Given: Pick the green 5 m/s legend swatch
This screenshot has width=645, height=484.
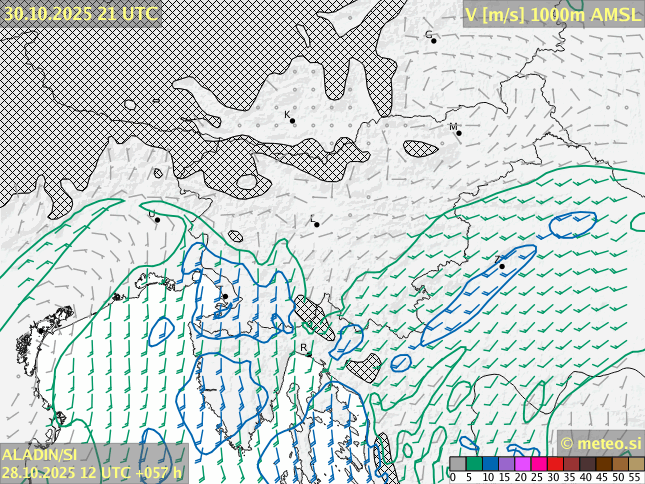Looking at the screenshot, I should tap(473, 464).
